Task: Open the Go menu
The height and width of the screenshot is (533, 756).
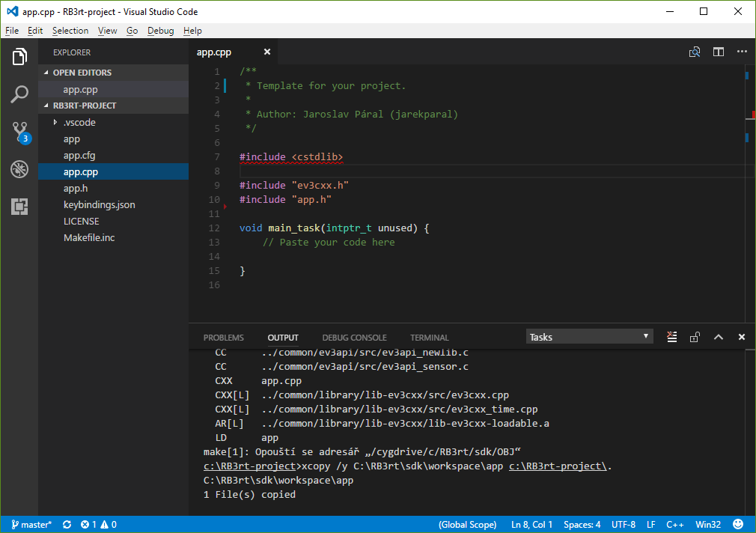Action: click(x=132, y=31)
